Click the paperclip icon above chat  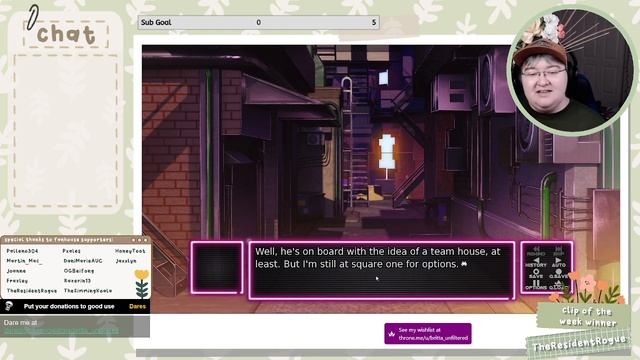[x=32, y=17]
